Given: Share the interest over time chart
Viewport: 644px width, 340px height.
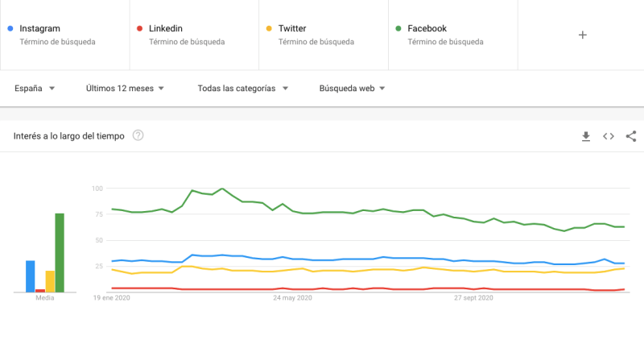Looking at the screenshot, I should [631, 136].
